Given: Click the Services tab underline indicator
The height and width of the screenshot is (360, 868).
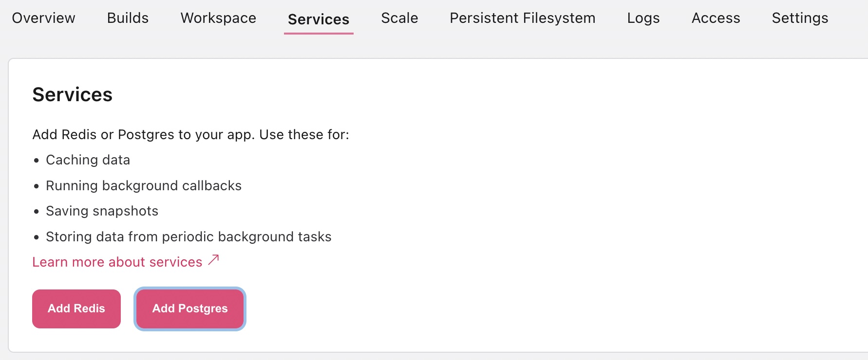Looking at the screenshot, I should (318, 34).
